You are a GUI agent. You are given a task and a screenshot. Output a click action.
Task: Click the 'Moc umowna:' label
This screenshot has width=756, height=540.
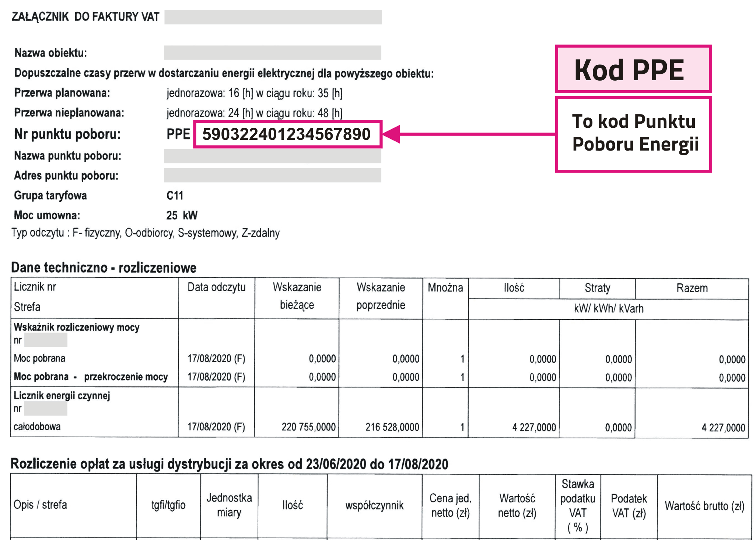pyautogui.click(x=47, y=215)
